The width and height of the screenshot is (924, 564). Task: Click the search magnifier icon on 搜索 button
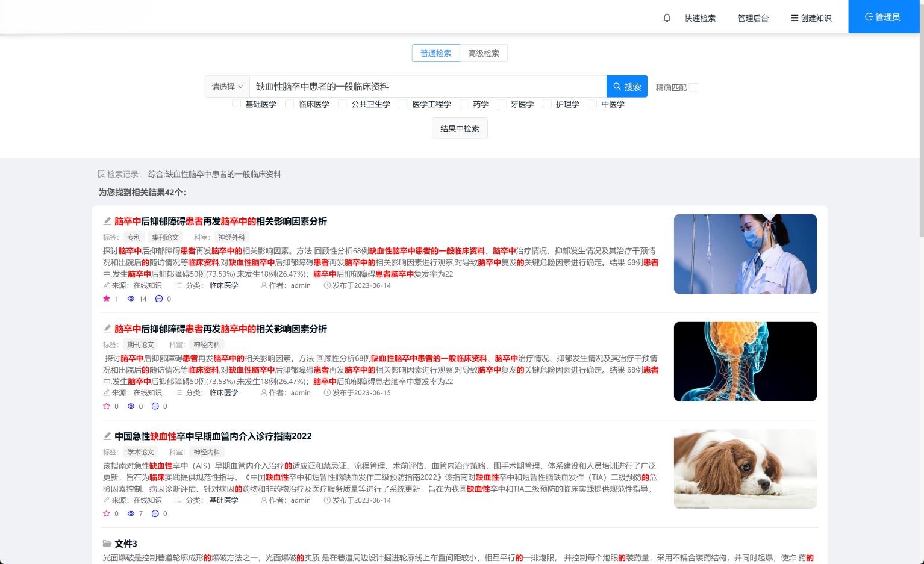point(616,86)
